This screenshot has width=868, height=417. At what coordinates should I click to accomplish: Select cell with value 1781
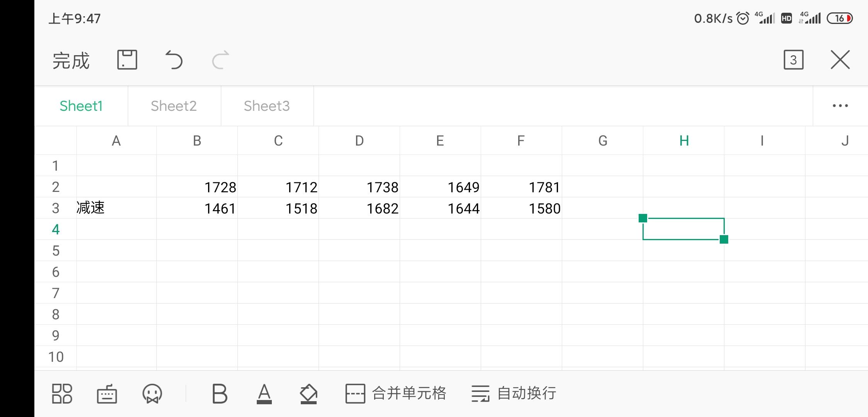[521, 187]
